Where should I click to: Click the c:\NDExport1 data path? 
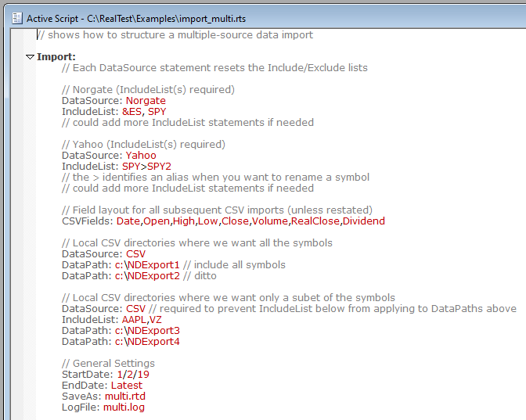147,265
